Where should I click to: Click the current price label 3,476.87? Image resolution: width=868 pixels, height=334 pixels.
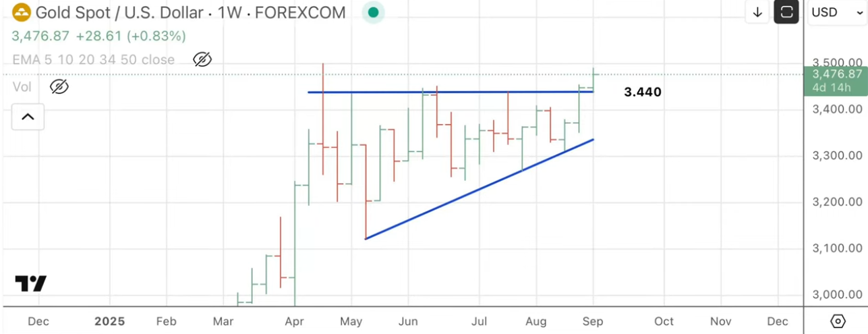tap(837, 74)
